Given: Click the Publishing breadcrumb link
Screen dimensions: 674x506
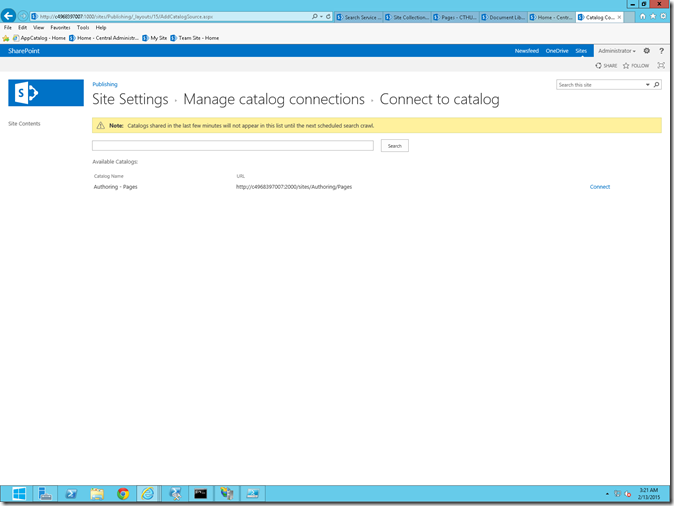Looking at the screenshot, I should 105,84.
